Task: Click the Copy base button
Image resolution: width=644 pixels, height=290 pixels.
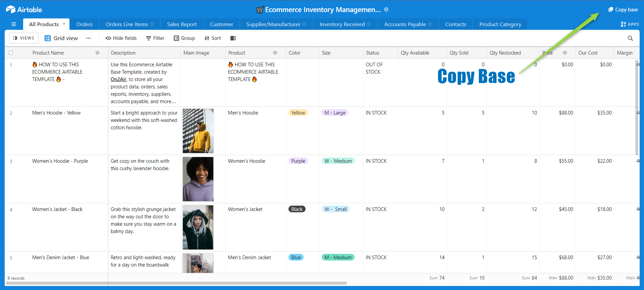Action: pyautogui.click(x=623, y=9)
